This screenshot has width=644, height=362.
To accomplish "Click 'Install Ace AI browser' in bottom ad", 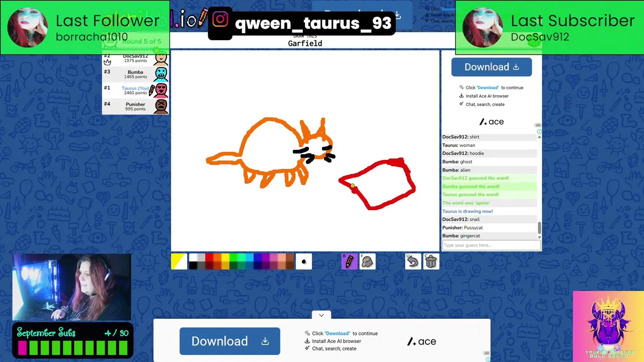I will click(x=337, y=341).
